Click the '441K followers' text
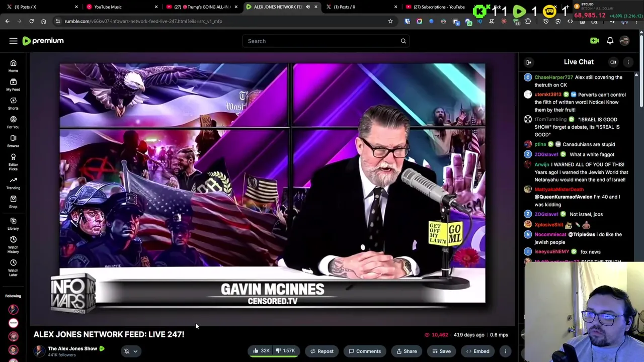 [61, 355]
